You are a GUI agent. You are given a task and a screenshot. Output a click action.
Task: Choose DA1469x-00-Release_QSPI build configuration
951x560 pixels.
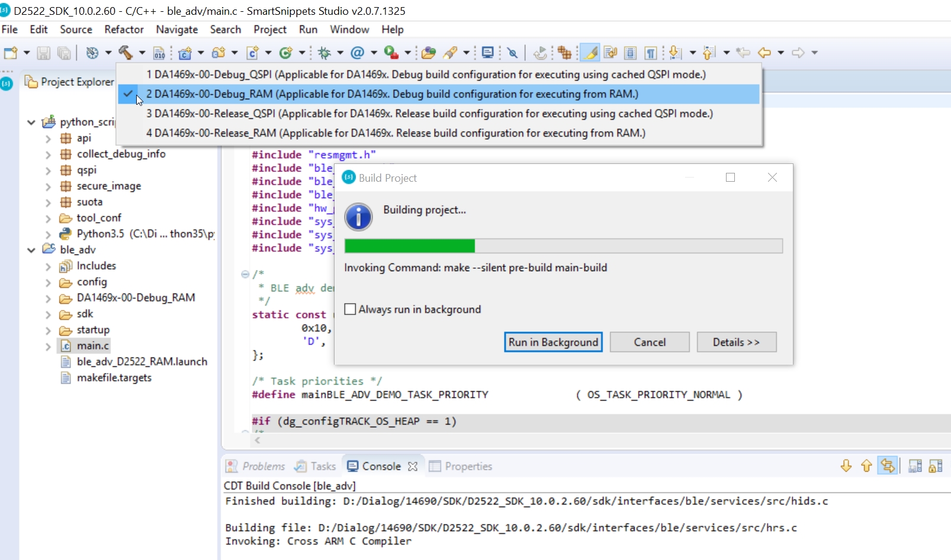pyautogui.click(x=438, y=114)
